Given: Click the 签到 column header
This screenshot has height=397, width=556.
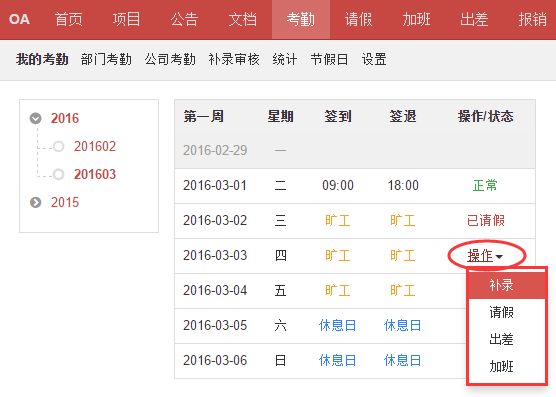Looking at the screenshot, I should click(x=338, y=116).
